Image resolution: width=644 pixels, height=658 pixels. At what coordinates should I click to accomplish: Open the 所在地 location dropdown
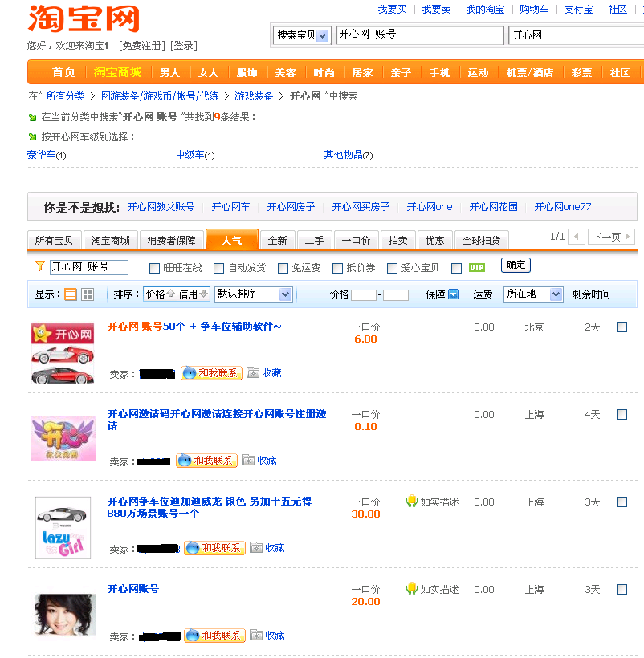point(533,294)
